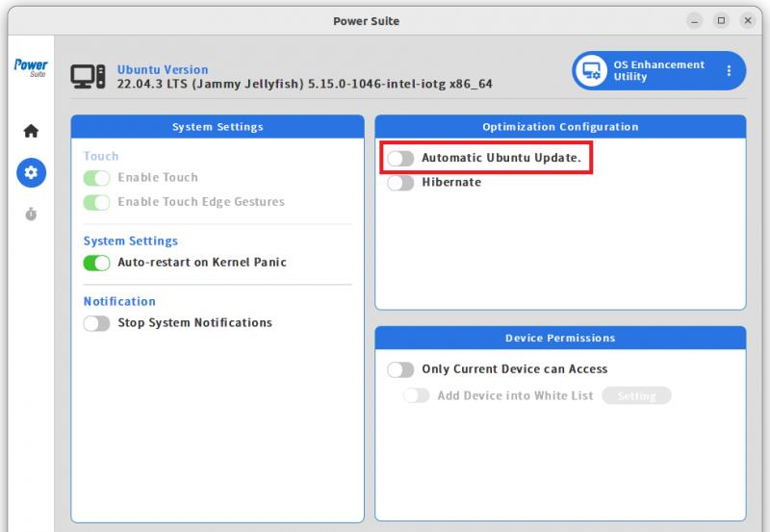770x532 pixels.
Task: Click the blue System Settings section label
Action: coord(131,241)
